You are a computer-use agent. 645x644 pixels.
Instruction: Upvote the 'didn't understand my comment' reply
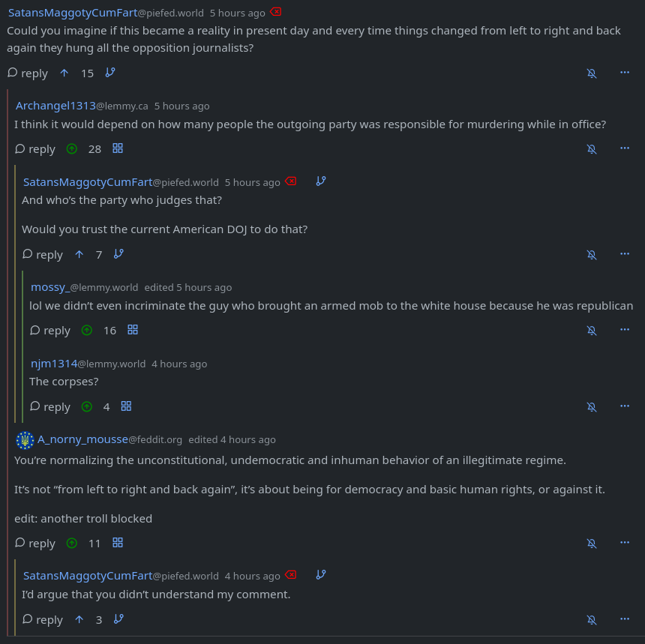click(79, 620)
